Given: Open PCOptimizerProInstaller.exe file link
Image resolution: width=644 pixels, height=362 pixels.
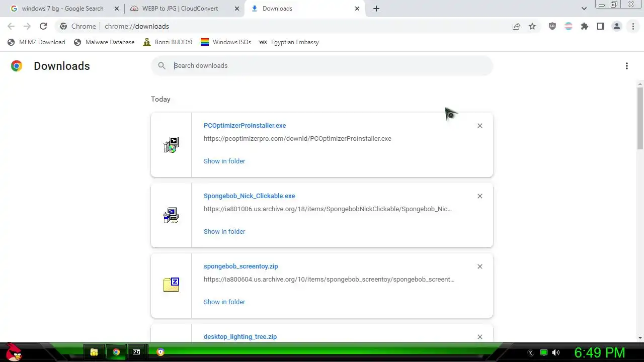Looking at the screenshot, I should coord(245,126).
